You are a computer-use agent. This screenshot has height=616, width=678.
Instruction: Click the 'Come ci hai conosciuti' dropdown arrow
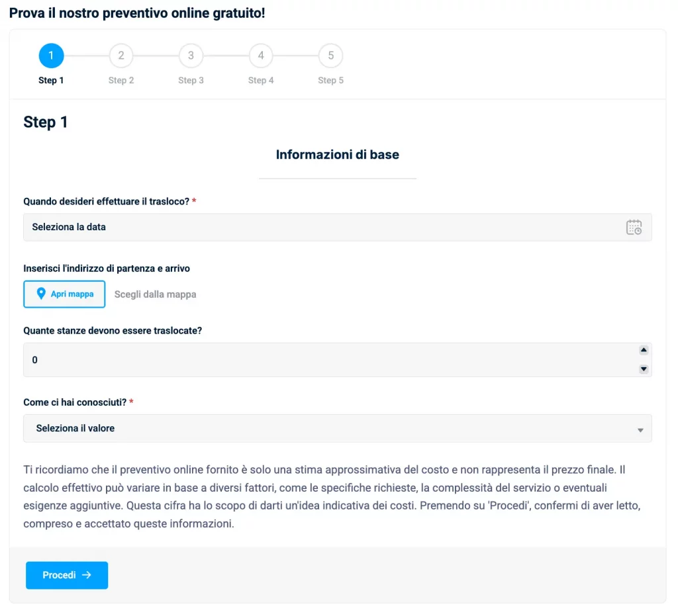coord(640,430)
